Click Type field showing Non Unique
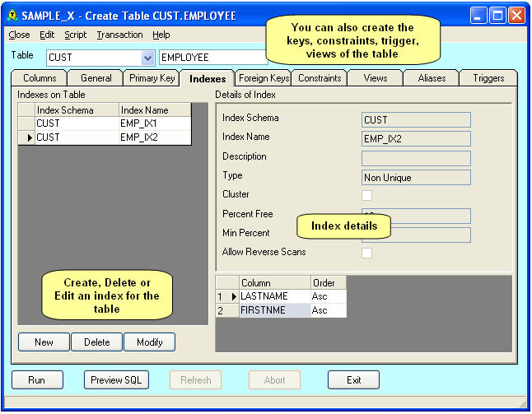Screen dimensions: 532x414 point(416,177)
